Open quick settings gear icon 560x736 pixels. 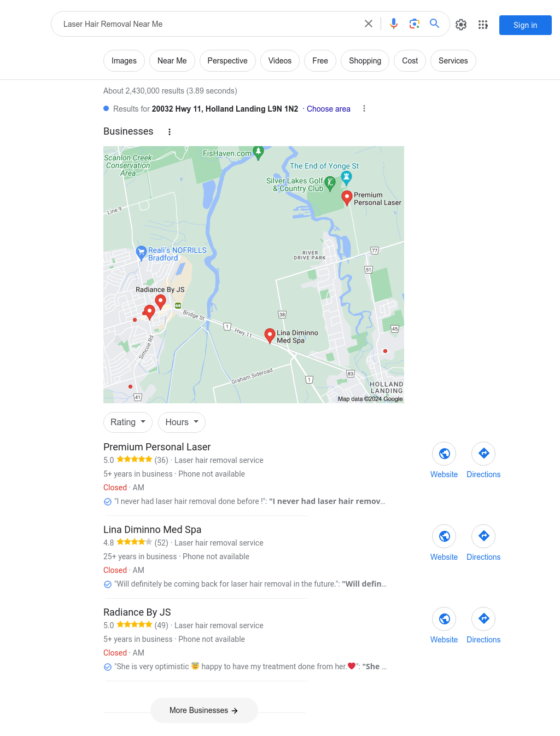(x=461, y=25)
